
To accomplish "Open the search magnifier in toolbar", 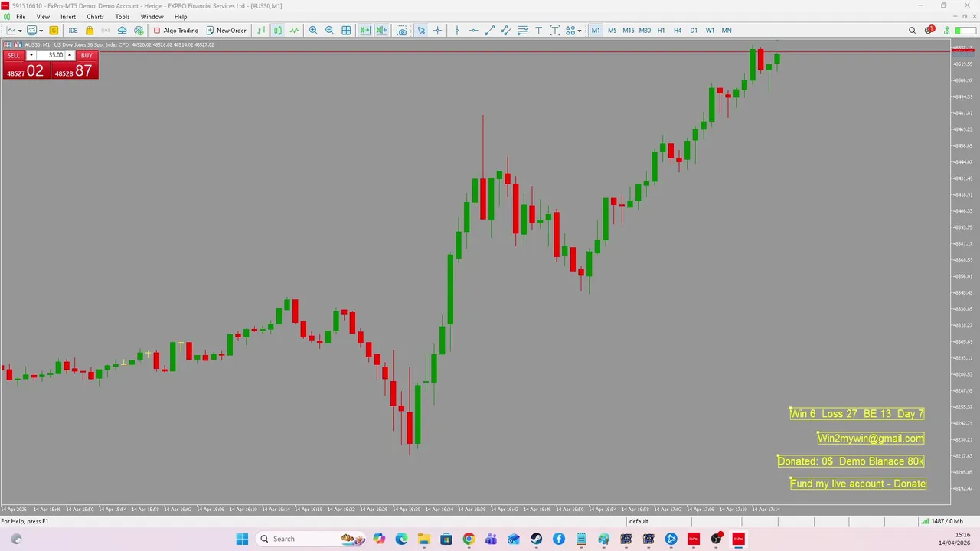I will (912, 31).
